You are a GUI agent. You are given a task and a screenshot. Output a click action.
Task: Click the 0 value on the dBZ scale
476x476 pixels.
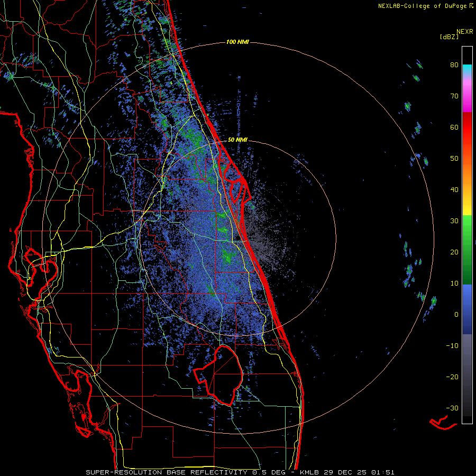point(456,315)
